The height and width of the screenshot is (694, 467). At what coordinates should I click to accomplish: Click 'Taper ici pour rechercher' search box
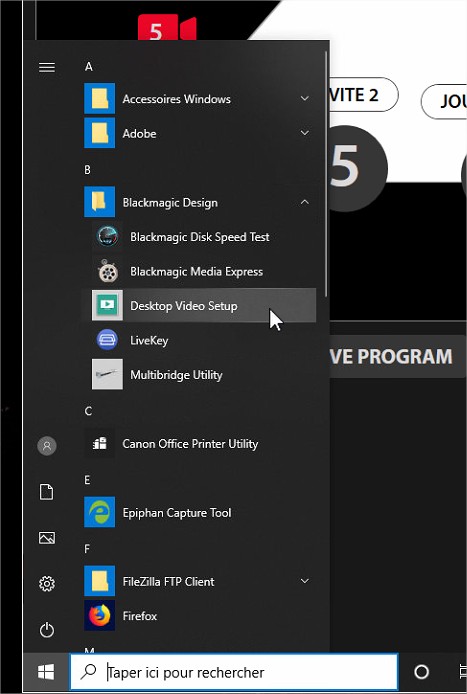[234, 672]
